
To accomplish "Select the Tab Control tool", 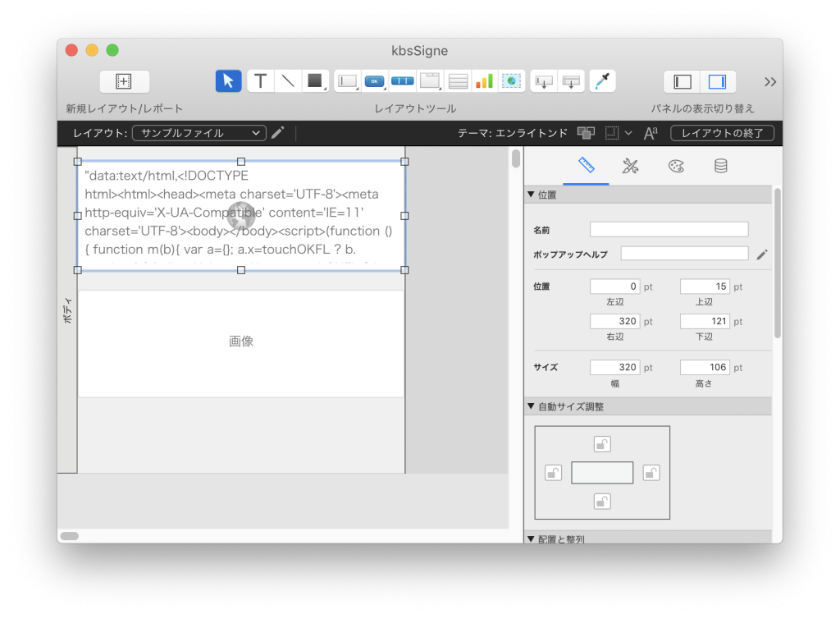I will [430, 81].
